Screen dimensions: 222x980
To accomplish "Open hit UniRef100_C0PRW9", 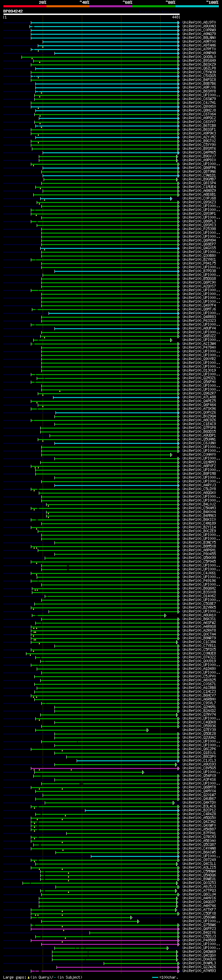I will 199,30.
